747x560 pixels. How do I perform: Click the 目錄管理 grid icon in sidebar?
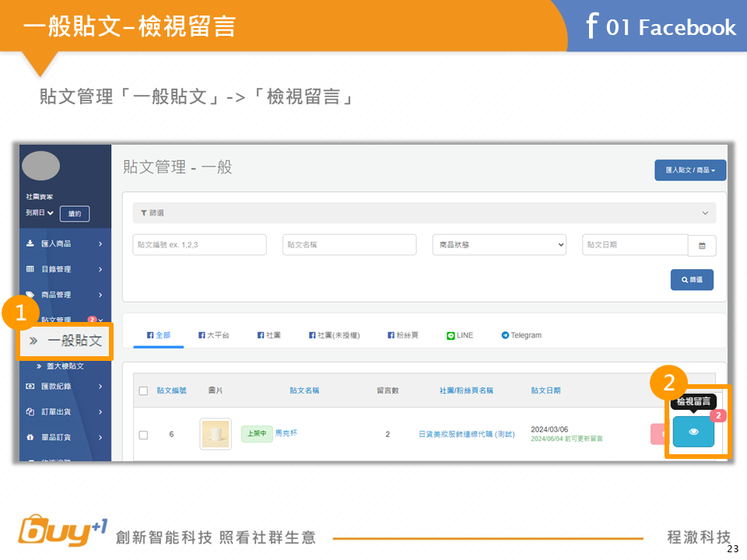pos(30,269)
